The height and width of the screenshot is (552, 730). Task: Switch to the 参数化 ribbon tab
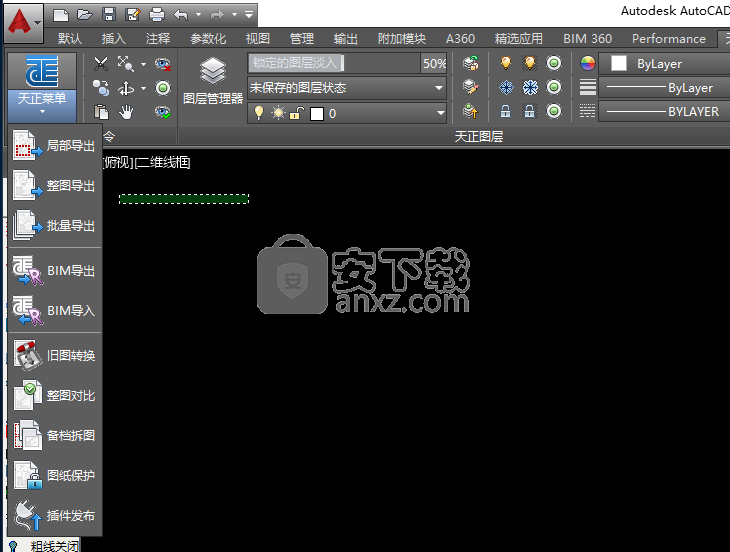208,38
